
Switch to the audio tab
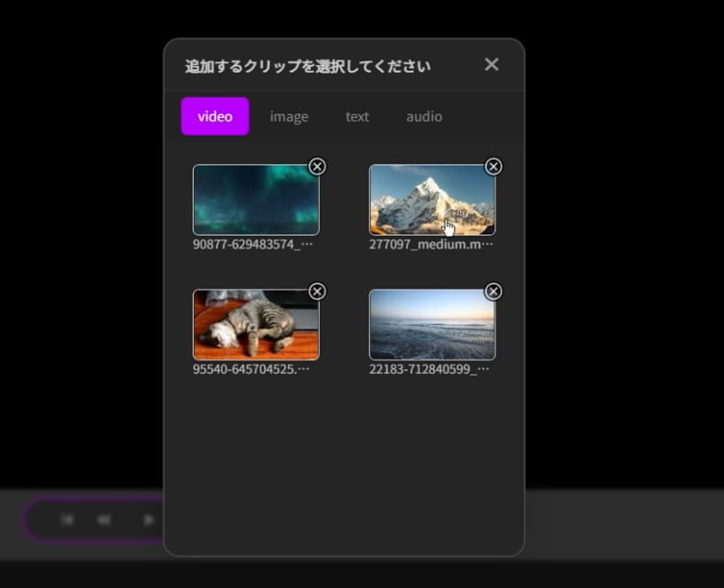424,116
